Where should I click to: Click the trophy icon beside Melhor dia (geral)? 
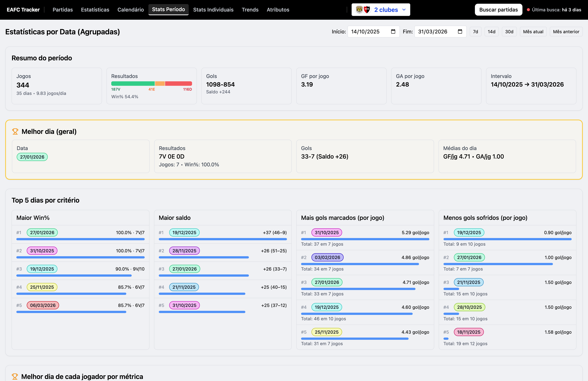click(15, 132)
